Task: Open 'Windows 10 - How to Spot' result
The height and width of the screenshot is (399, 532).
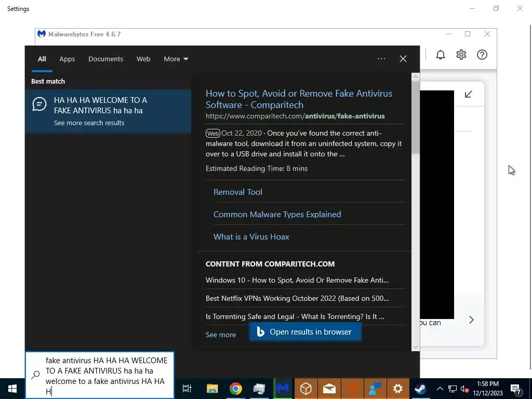Action: point(297,280)
